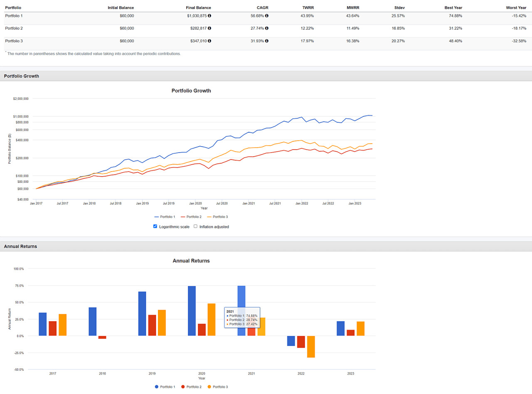Click info icon beside $282,817 final balance
Image resolution: width=532 pixels, height=394 pixels.
pos(209,28)
